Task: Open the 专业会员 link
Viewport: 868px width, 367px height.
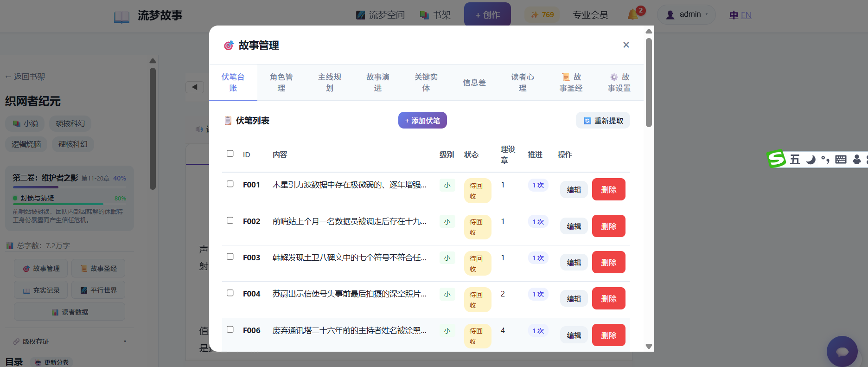Action: point(590,15)
